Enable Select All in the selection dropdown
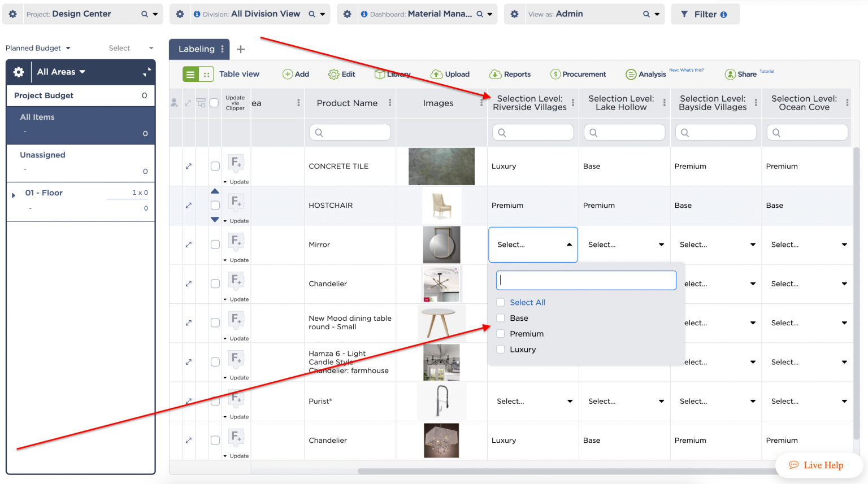Image resolution: width=868 pixels, height=484 pixels. click(500, 302)
